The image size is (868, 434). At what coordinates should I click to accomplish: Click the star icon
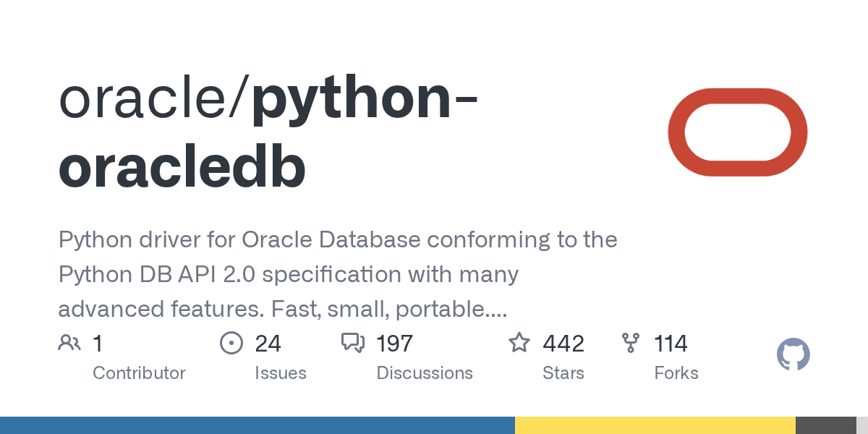tap(519, 343)
